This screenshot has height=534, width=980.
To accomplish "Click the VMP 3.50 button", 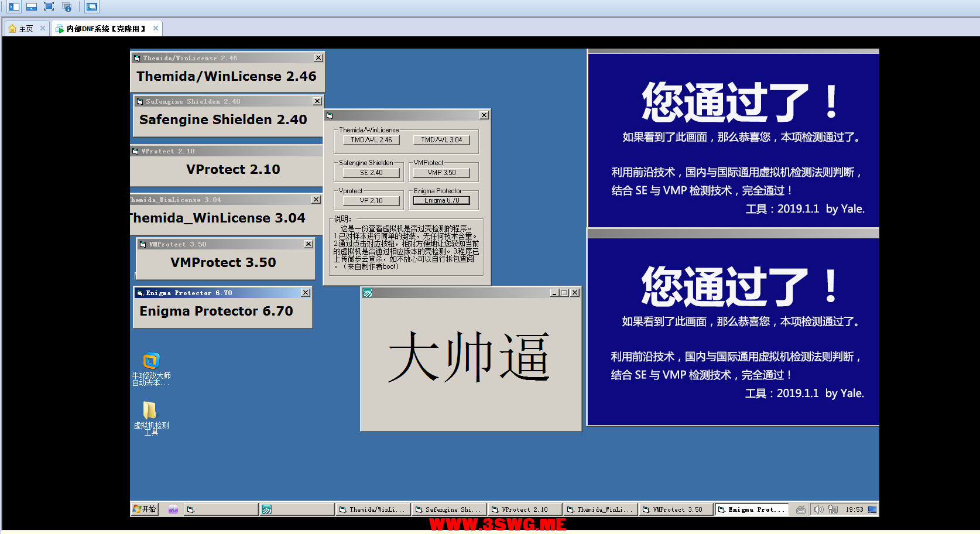I will (441, 173).
